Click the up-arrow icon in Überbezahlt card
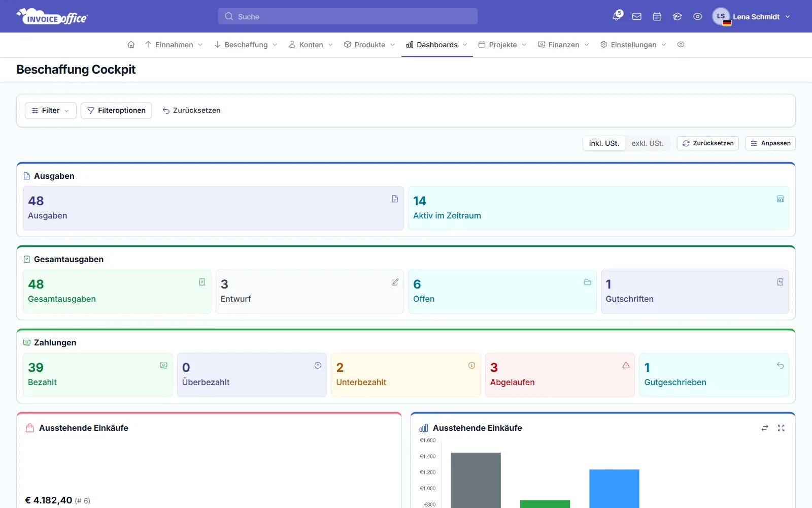812x508 pixels. click(x=318, y=366)
